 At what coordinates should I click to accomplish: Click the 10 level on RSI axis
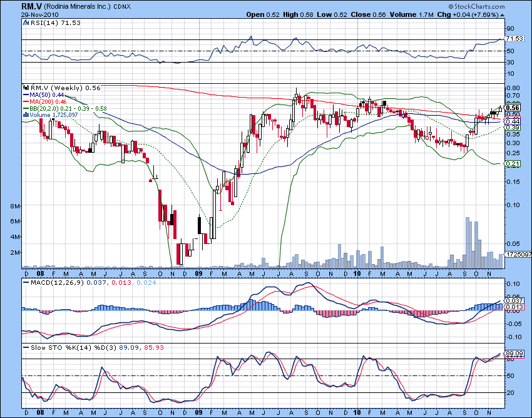(x=510, y=73)
